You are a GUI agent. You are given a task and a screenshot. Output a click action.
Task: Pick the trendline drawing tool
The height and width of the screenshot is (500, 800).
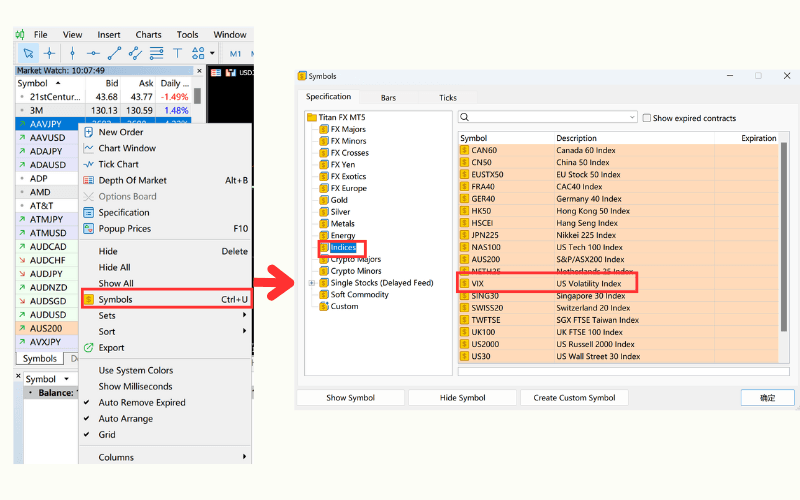coord(114,53)
